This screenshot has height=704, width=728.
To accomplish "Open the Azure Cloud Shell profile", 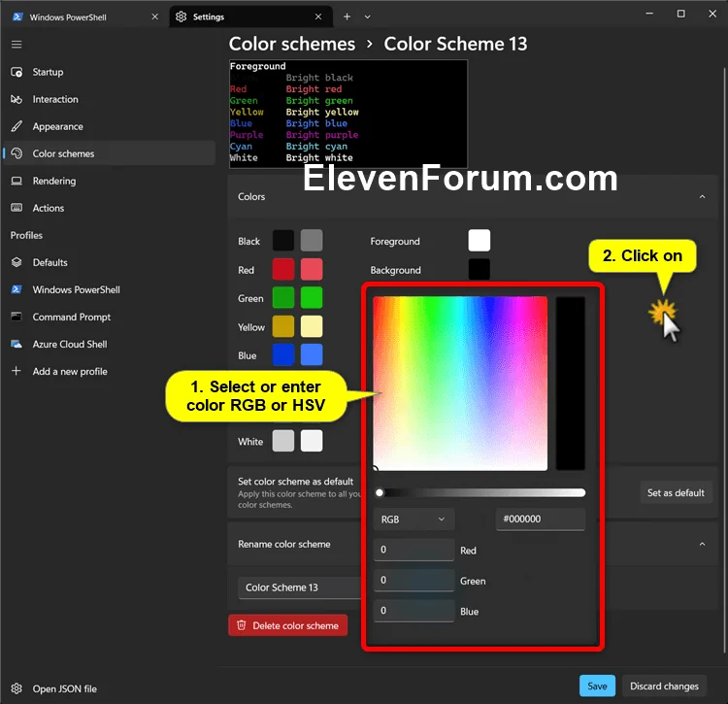I will pyautogui.click(x=110, y=344).
